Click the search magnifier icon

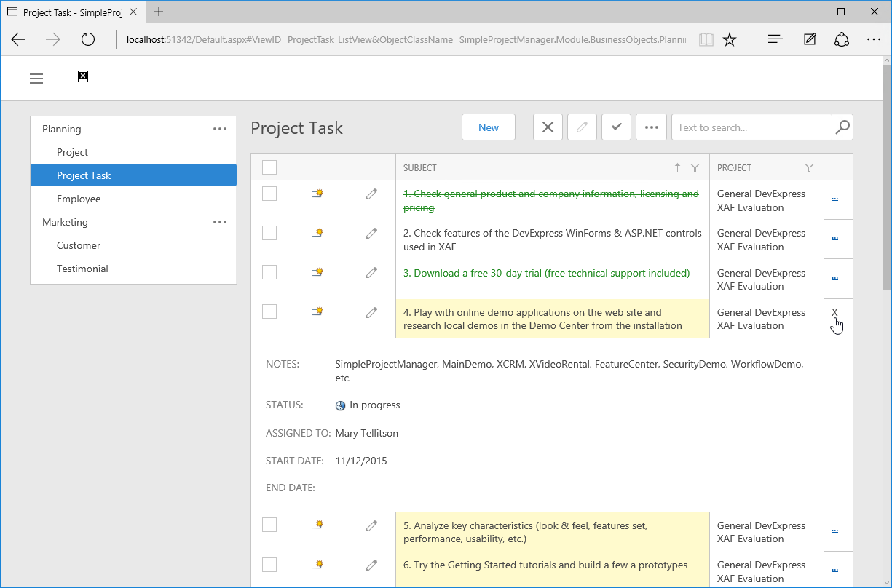tap(842, 127)
